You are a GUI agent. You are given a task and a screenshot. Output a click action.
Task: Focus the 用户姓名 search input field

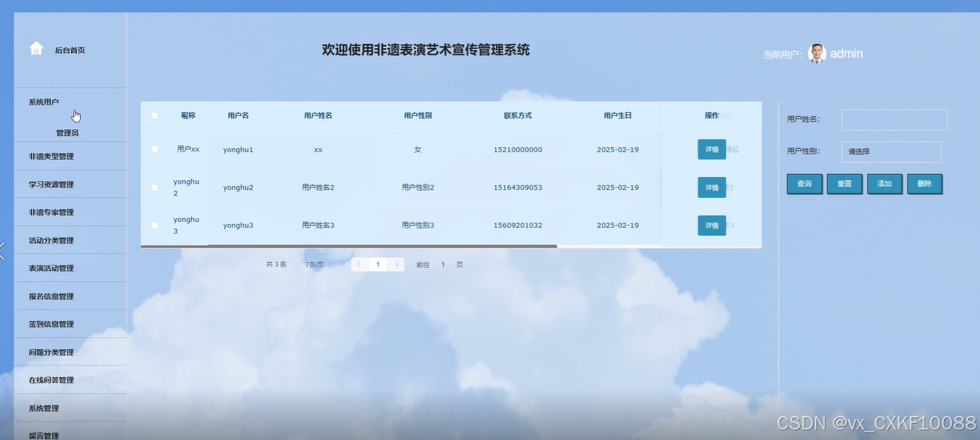point(894,120)
